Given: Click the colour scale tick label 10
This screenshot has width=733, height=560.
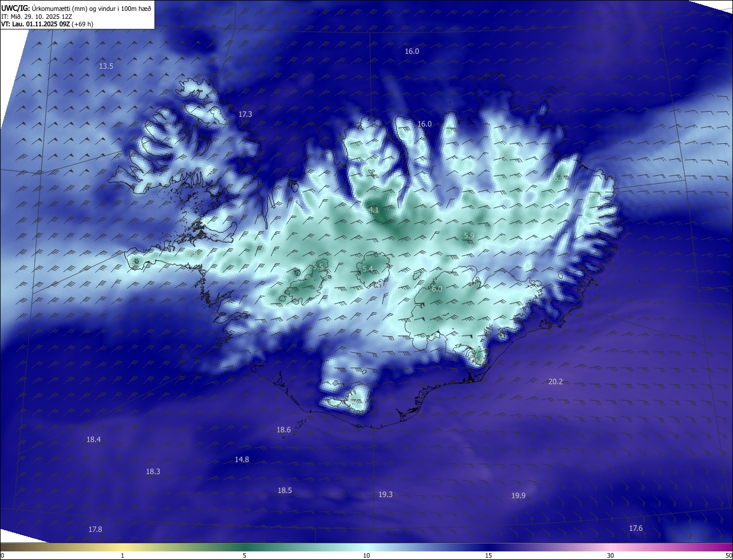Looking at the screenshot, I should (366, 555).
